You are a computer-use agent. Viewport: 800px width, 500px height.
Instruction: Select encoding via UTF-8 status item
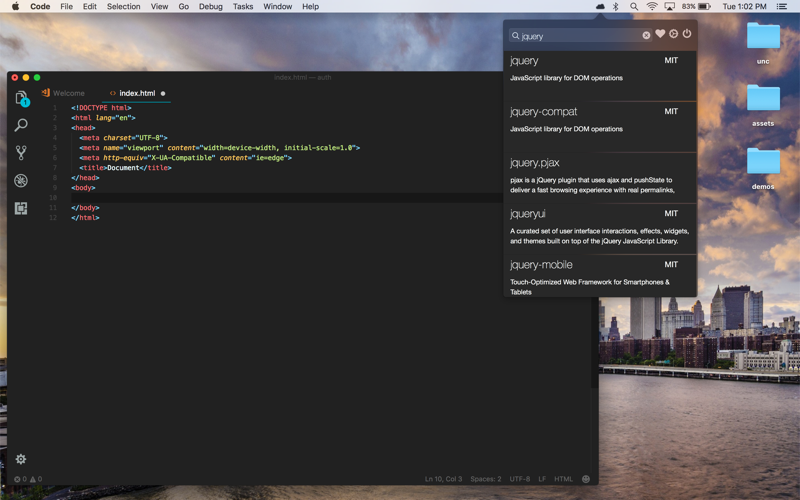pyautogui.click(x=520, y=479)
